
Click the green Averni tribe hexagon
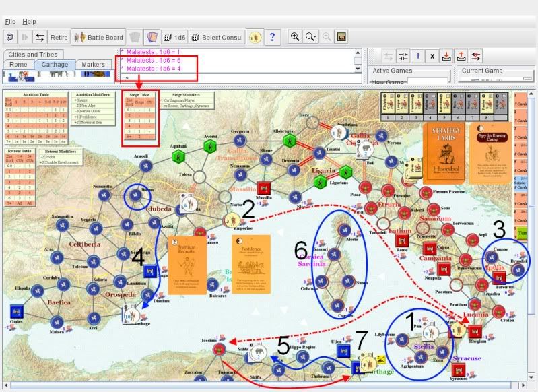tap(209, 147)
